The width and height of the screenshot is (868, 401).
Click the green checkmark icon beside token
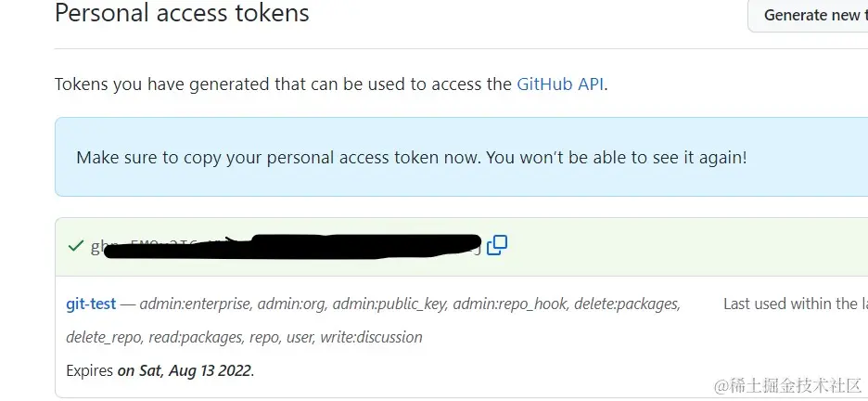pyautogui.click(x=76, y=246)
